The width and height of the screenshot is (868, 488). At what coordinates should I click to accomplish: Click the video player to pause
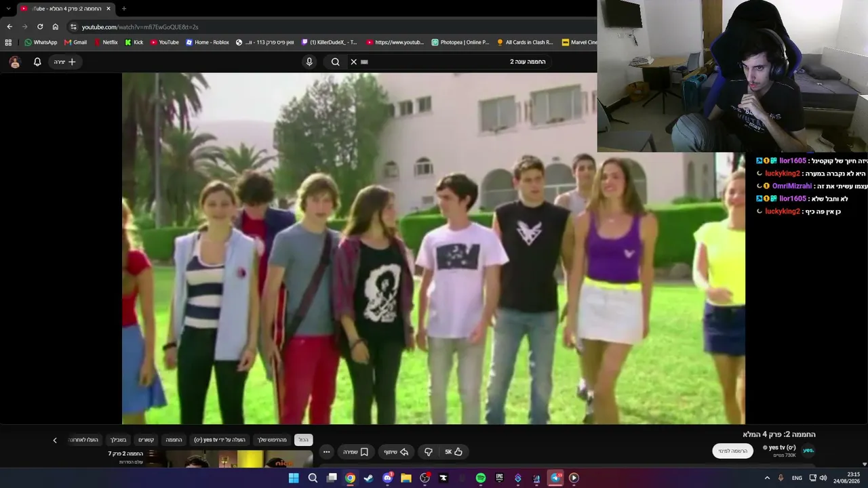433,248
